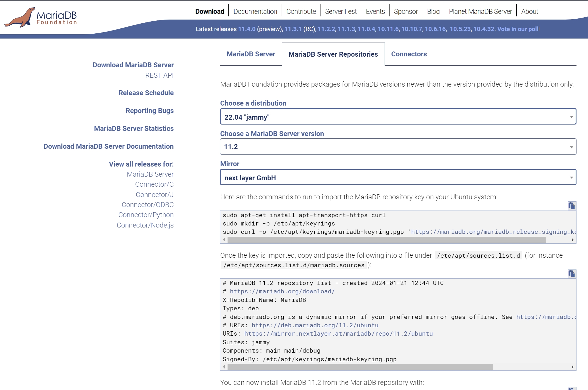Viewport: 588px width, 390px height.
Task: Click the 10.4.32 release link
Action: (484, 29)
